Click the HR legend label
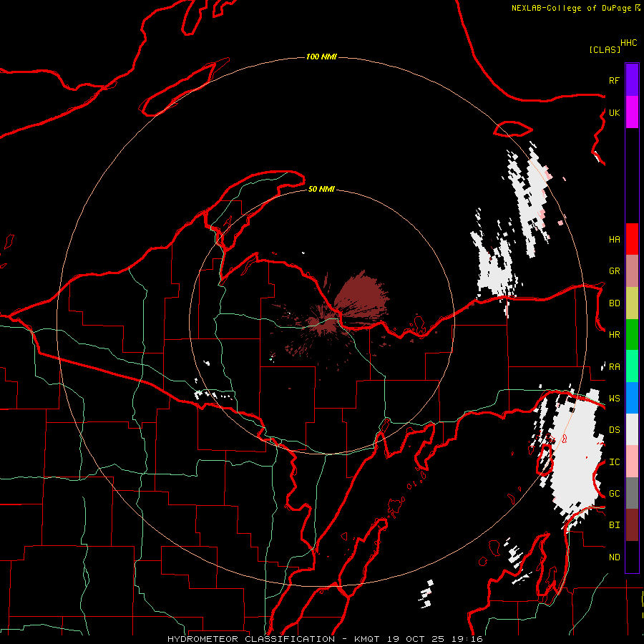The image size is (644, 644). tap(614, 335)
